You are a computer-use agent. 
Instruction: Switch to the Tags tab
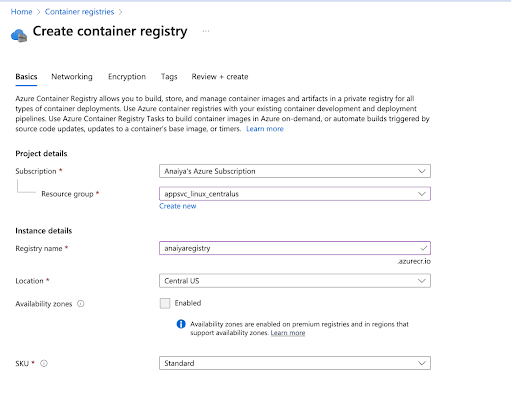(169, 77)
